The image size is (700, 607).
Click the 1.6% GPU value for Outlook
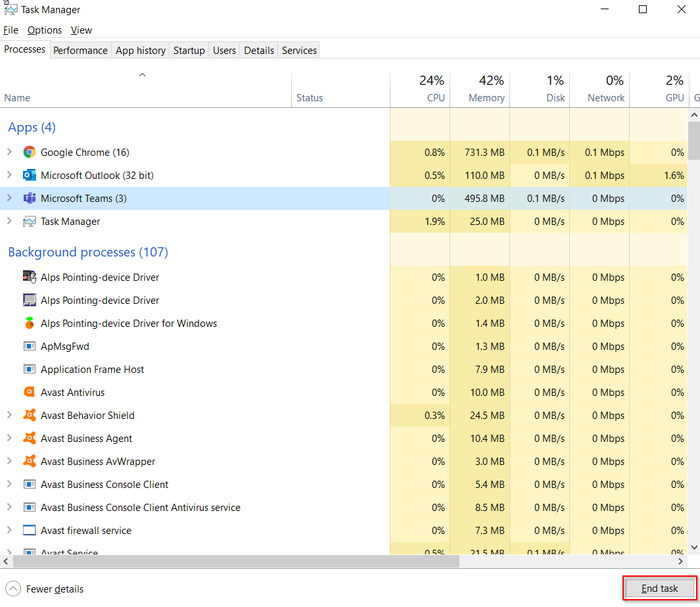[x=674, y=175]
